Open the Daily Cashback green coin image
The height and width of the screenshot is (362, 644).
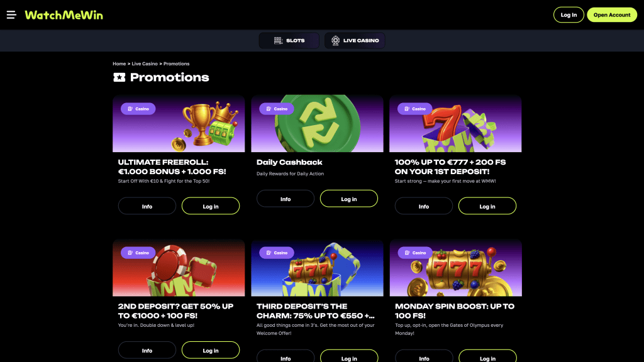317,123
